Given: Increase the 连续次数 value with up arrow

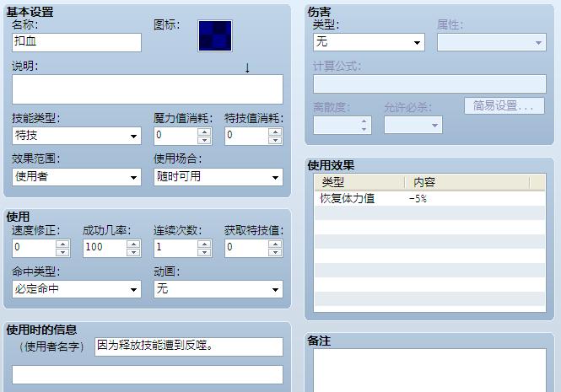Looking at the screenshot, I should (204, 244).
